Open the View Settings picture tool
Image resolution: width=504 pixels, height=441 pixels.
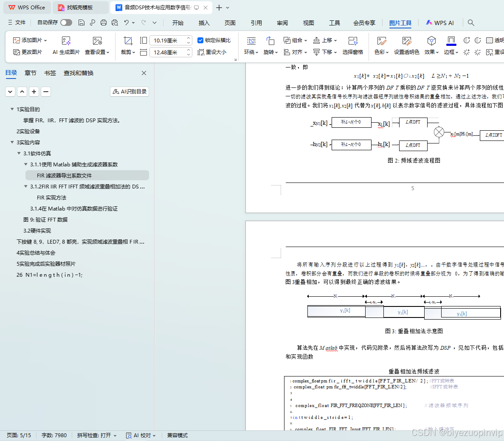[97, 46]
